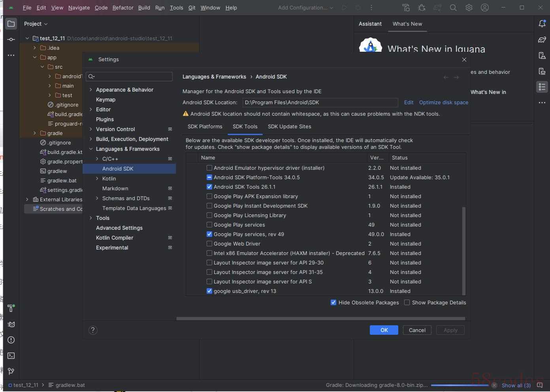This screenshot has height=392, width=550.
Task: Open Running Devices icon in right bar
Action: [542, 71]
